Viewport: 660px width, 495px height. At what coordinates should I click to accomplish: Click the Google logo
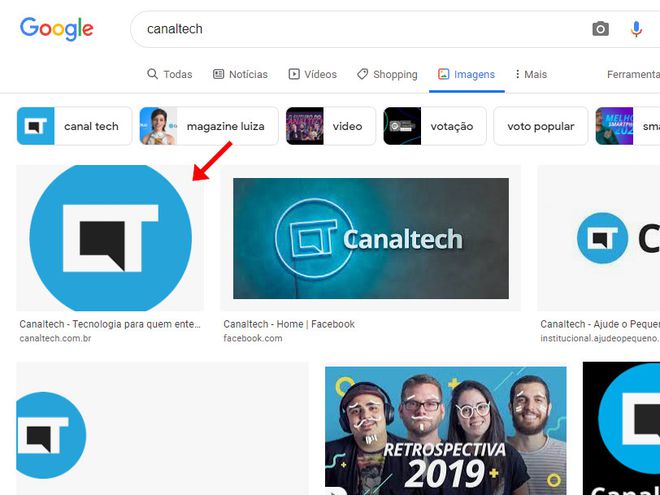[56, 29]
